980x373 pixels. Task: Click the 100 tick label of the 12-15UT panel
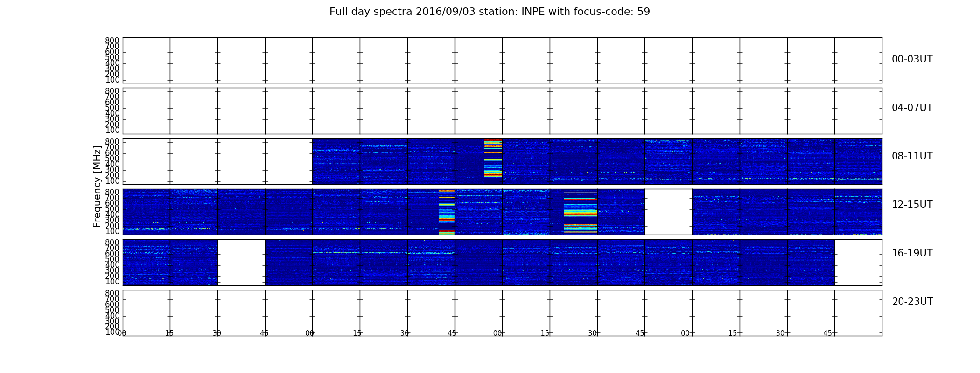click(112, 231)
